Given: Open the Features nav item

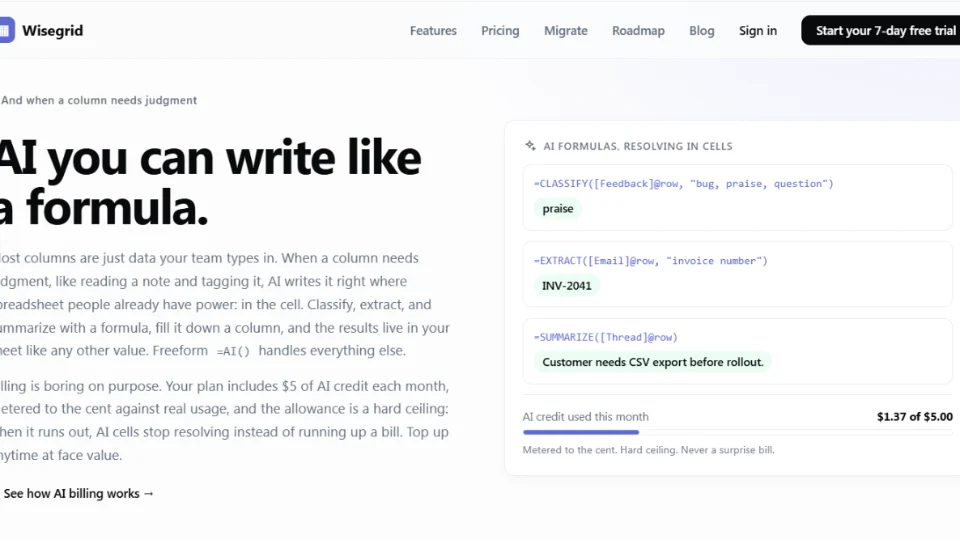Looking at the screenshot, I should coord(433,31).
